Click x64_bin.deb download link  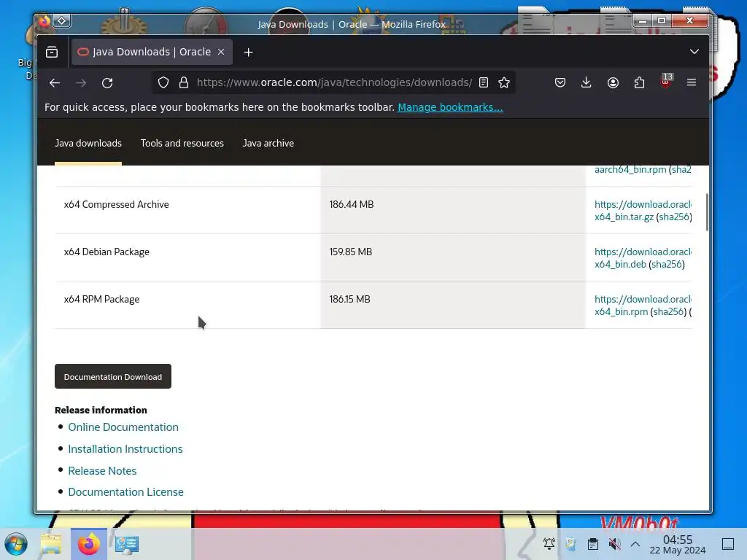tap(643, 258)
